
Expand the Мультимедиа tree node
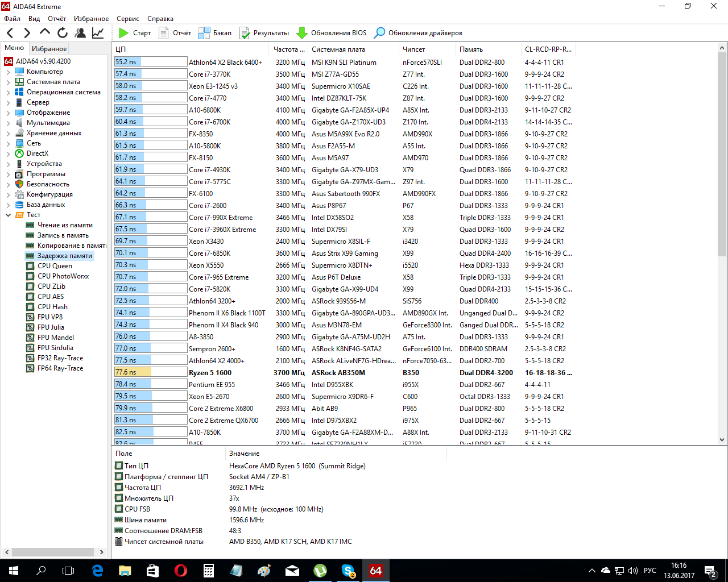tap(8, 123)
